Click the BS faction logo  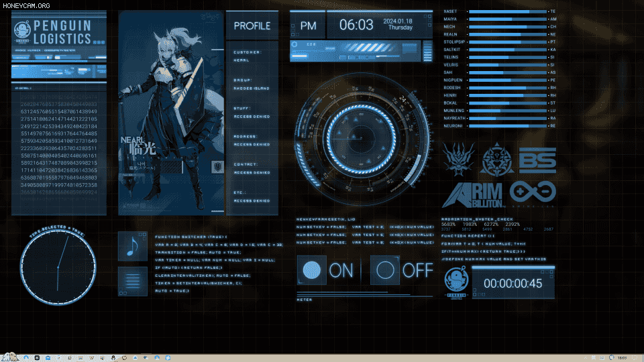point(537,160)
